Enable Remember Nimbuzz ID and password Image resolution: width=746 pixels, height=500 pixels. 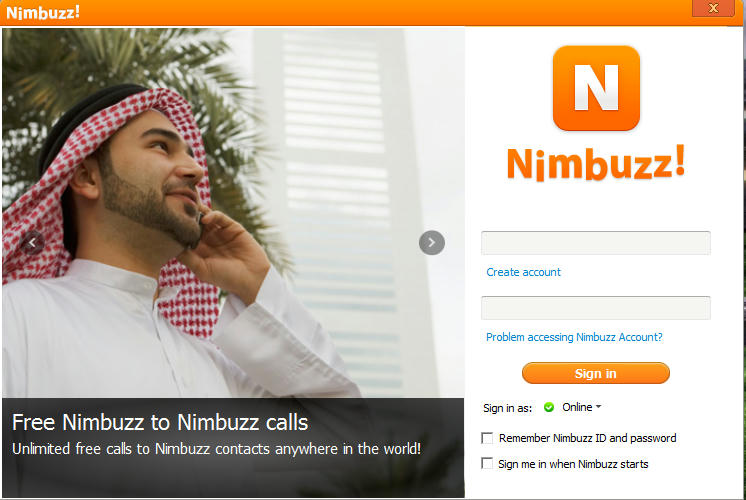[x=487, y=438]
